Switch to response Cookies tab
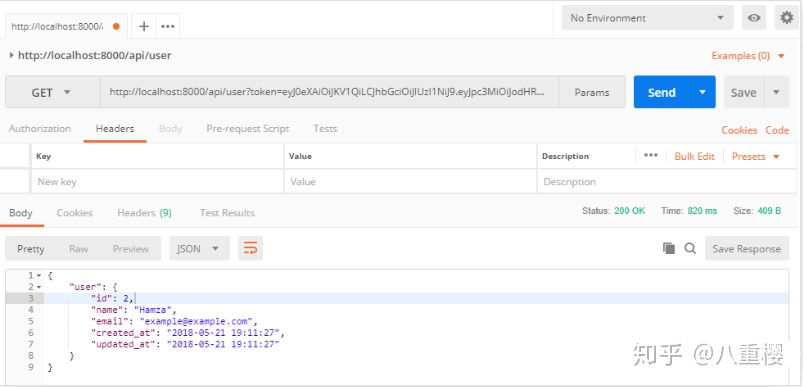 (75, 212)
